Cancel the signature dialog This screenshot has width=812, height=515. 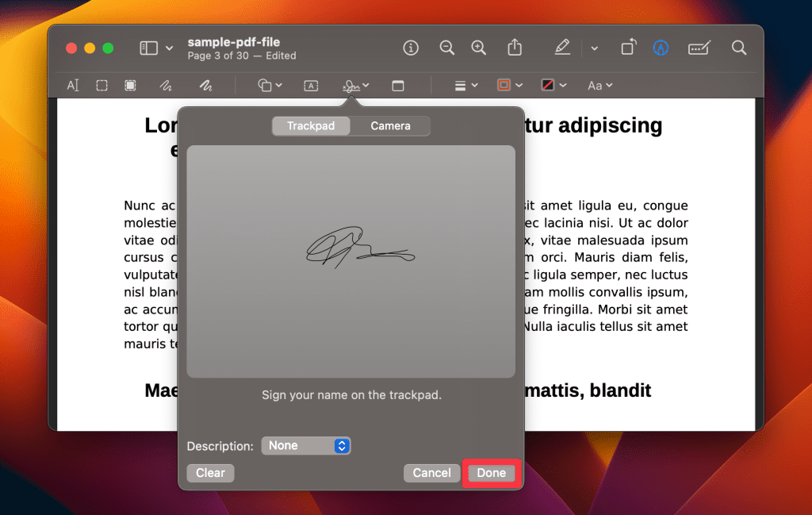tap(431, 472)
